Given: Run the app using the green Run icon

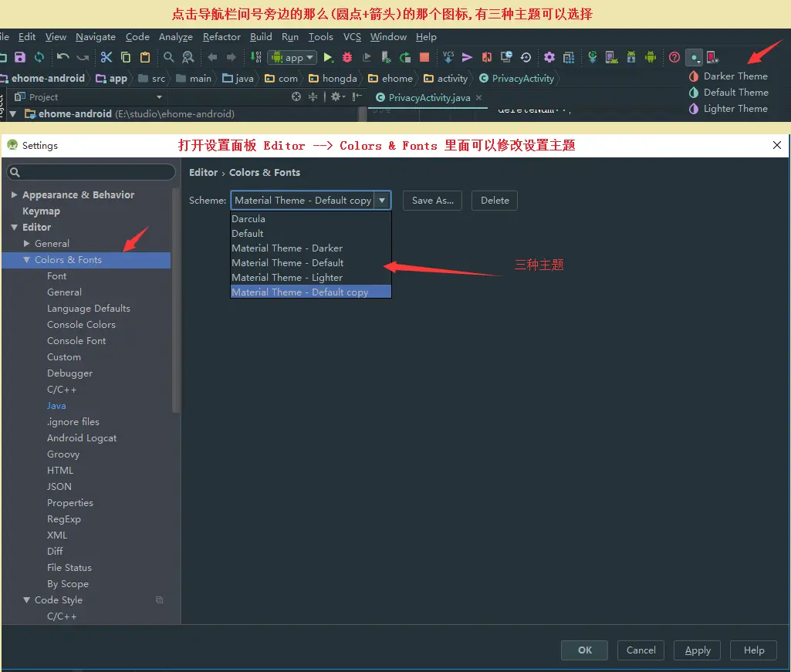Looking at the screenshot, I should coord(328,57).
